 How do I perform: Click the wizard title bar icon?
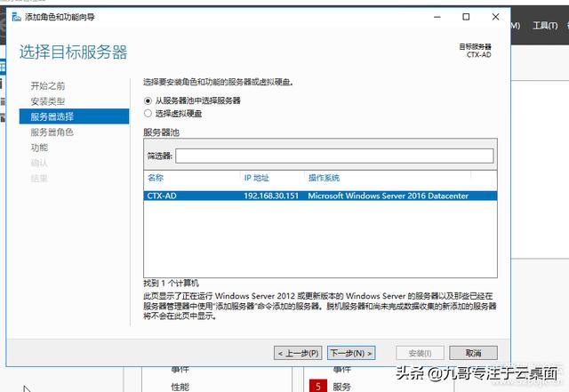16,17
